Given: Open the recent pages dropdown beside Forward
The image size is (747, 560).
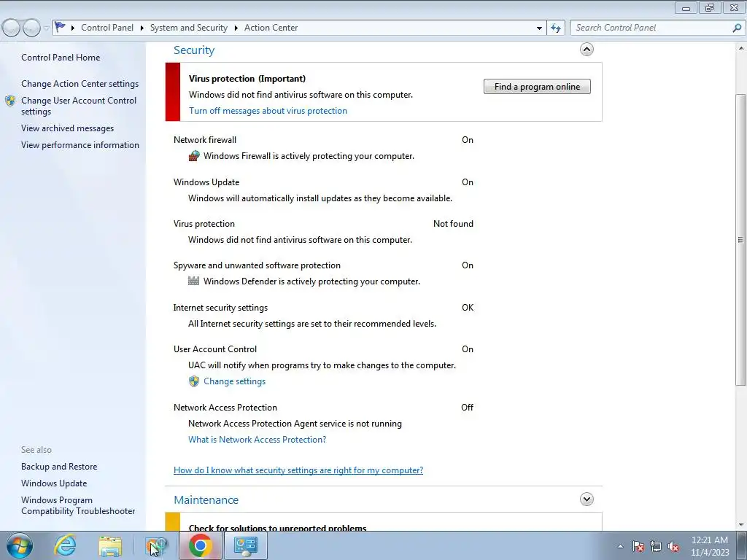Looking at the screenshot, I should click(x=46, y=28).
